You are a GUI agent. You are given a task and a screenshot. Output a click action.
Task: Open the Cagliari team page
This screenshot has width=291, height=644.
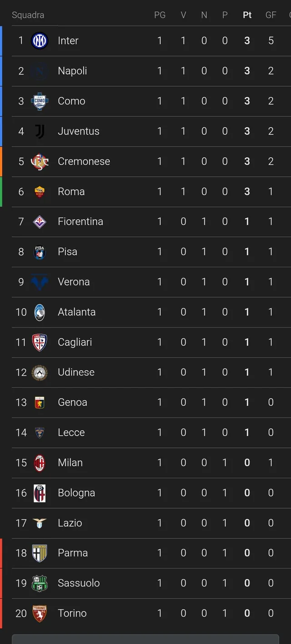click(x=75, y=342)
